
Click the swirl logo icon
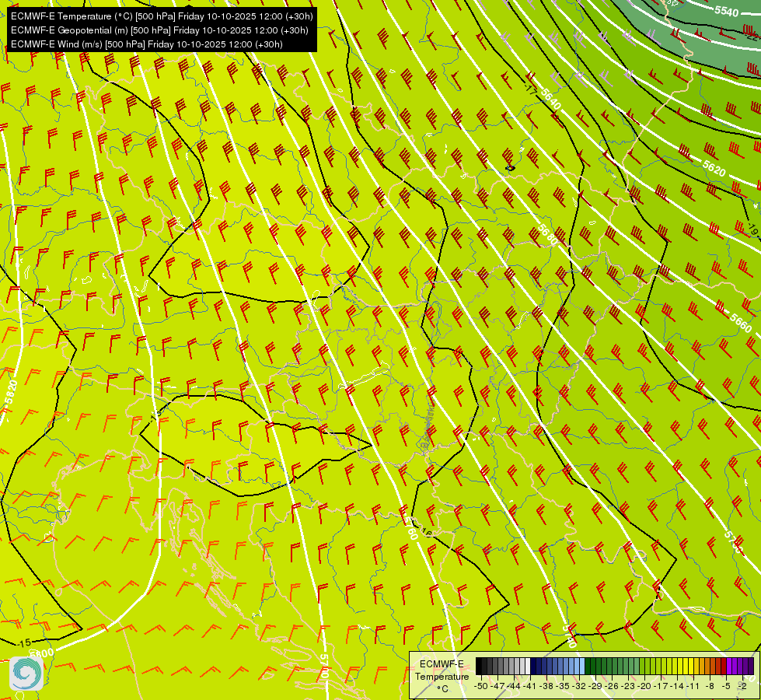coord(26,674)
